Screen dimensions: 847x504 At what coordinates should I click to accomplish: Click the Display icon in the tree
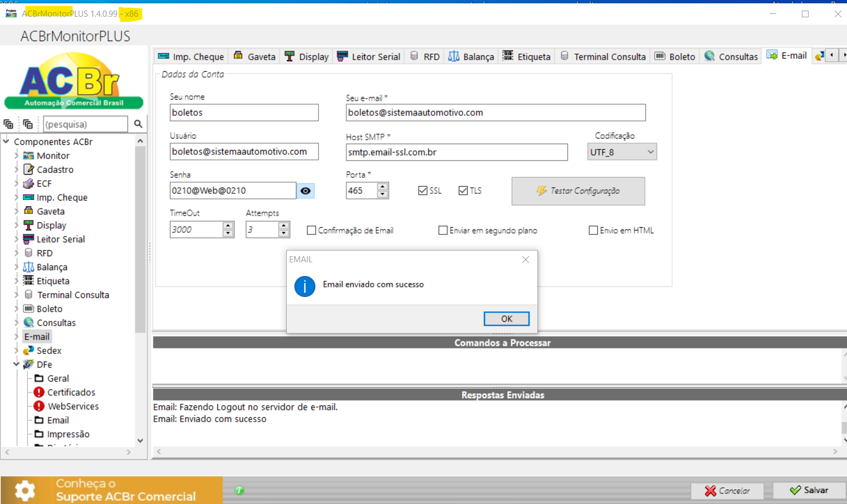pos(28,225)
